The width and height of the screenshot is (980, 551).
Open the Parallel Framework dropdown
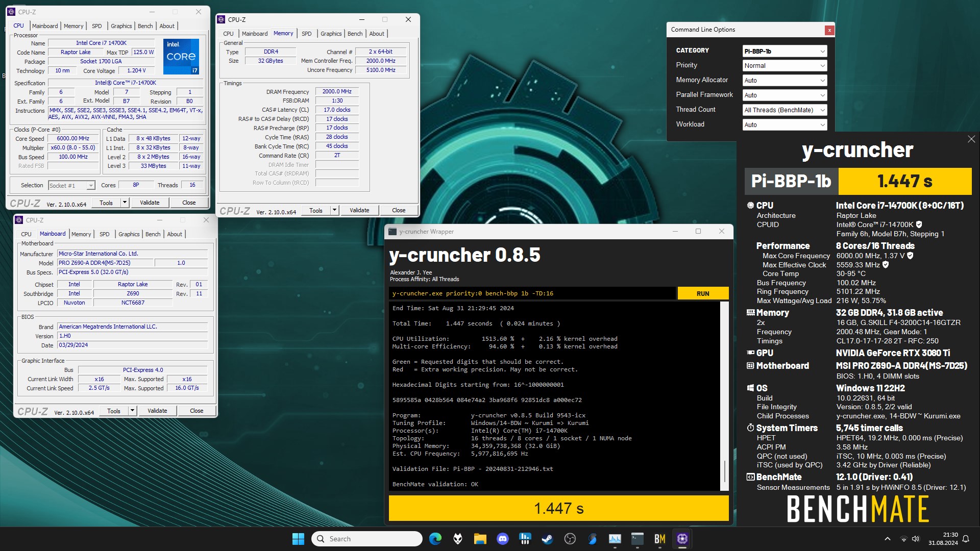tap(785, 95)
